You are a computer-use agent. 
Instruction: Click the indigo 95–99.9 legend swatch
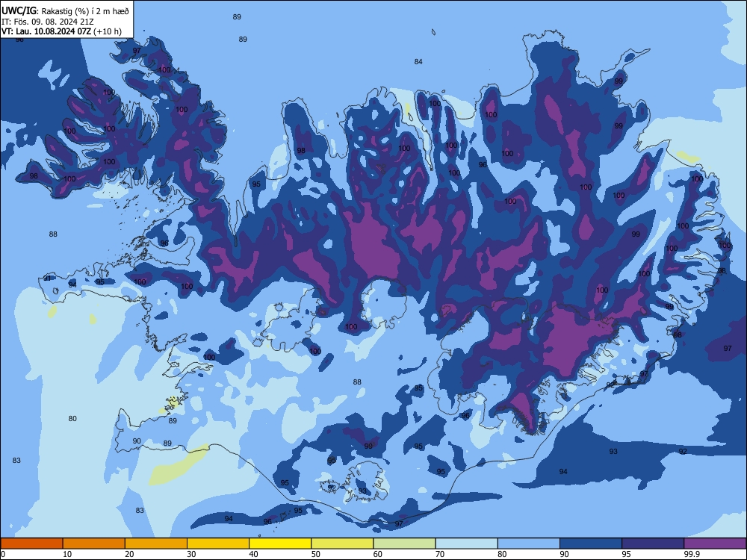(653, 544)
